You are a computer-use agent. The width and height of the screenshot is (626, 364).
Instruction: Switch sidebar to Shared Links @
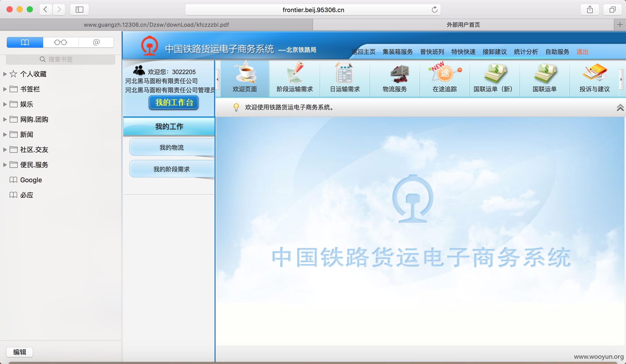96,42
